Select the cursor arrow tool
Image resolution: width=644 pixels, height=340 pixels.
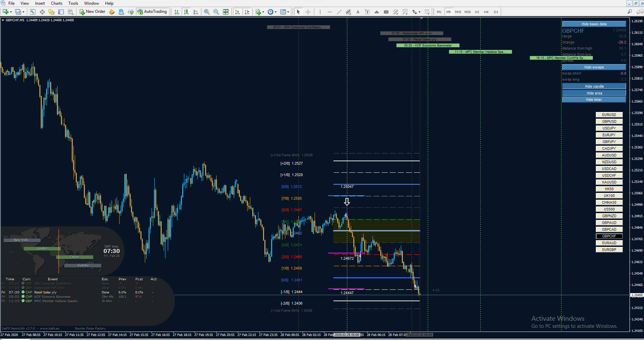[x=298, y=12]
